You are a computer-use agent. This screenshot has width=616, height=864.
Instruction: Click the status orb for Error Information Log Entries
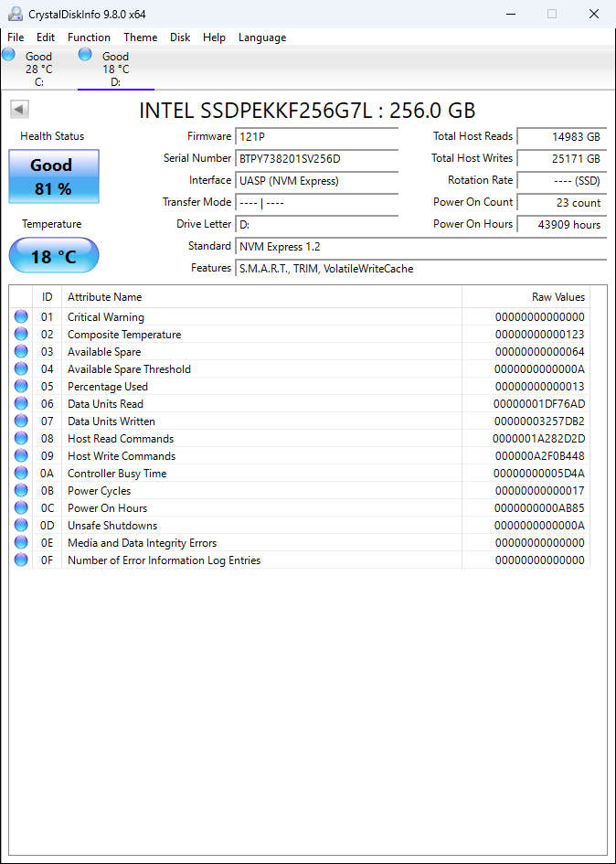click(21, 560)
